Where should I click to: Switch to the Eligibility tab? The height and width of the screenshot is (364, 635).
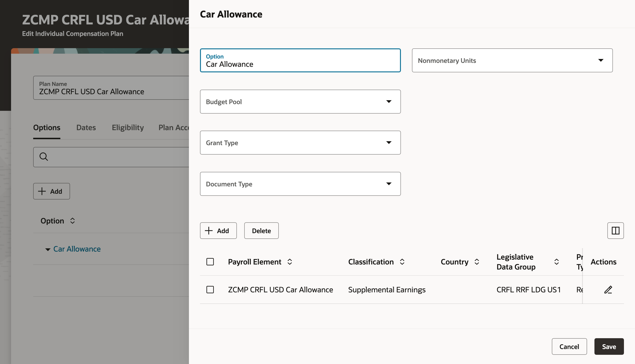[x=128, y=127]
